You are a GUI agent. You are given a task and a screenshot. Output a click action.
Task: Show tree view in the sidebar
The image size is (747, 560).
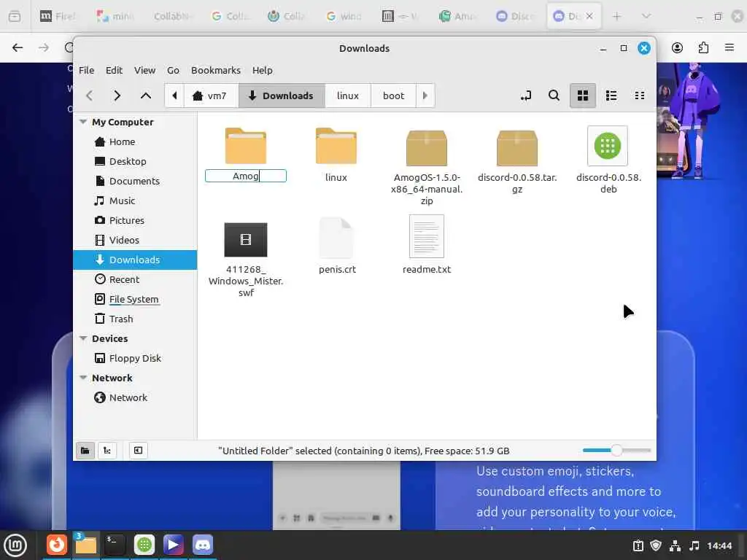[107, 451]
